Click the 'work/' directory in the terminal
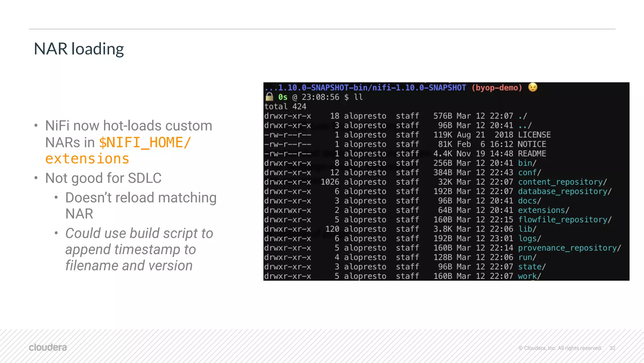Image resolution: width=644 pixels, height=363 pixels. click(x=530, y=276)
